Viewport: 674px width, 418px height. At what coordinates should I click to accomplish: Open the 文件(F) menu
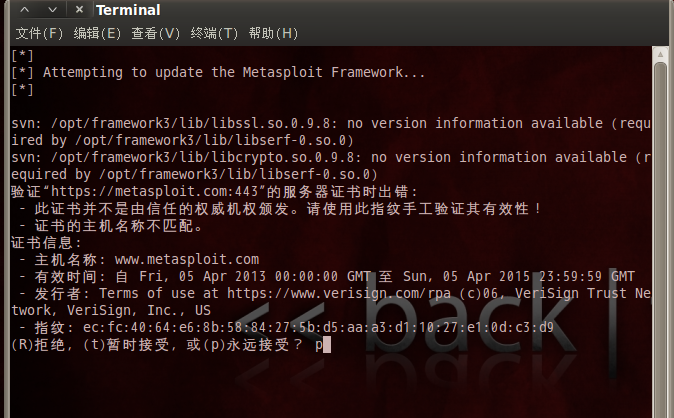39,33
